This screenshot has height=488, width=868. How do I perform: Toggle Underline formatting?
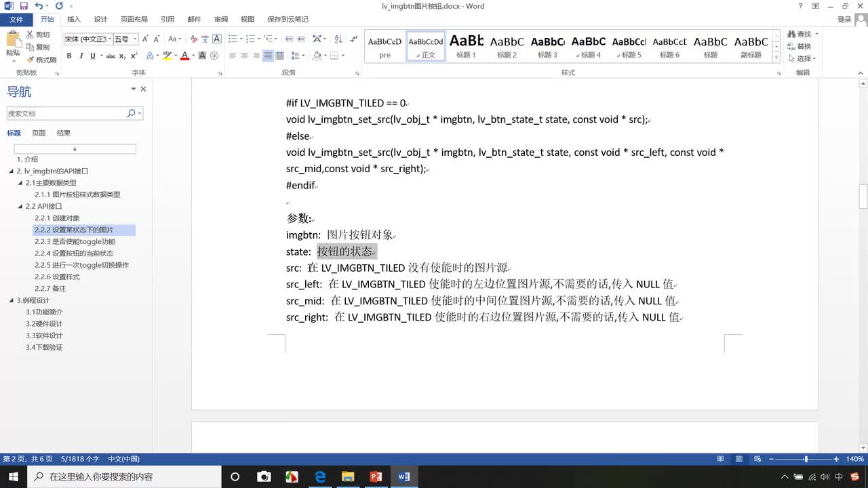[92, 56]
